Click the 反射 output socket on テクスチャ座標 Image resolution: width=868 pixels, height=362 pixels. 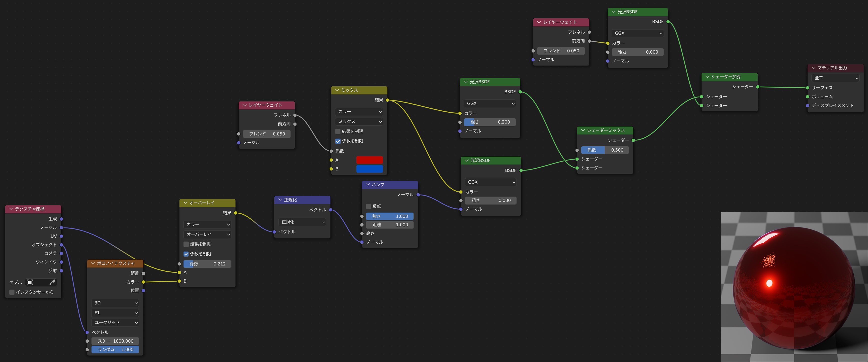coord(61,271)
